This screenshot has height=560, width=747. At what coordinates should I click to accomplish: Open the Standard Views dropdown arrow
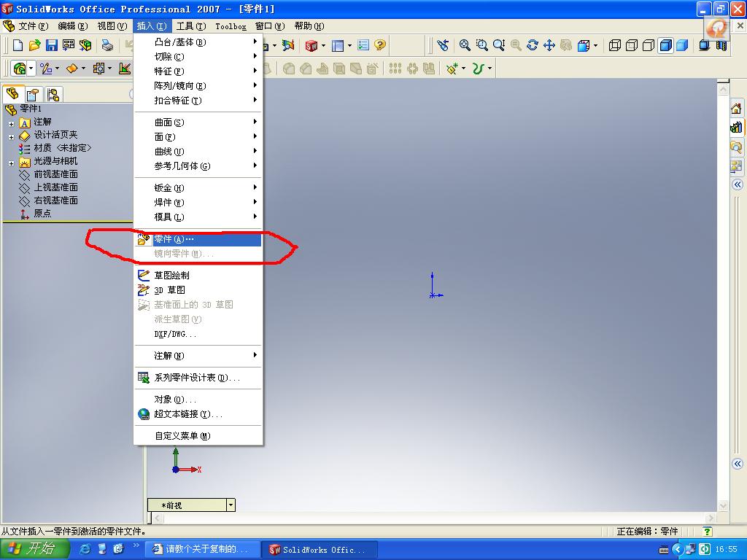point(595,46)
